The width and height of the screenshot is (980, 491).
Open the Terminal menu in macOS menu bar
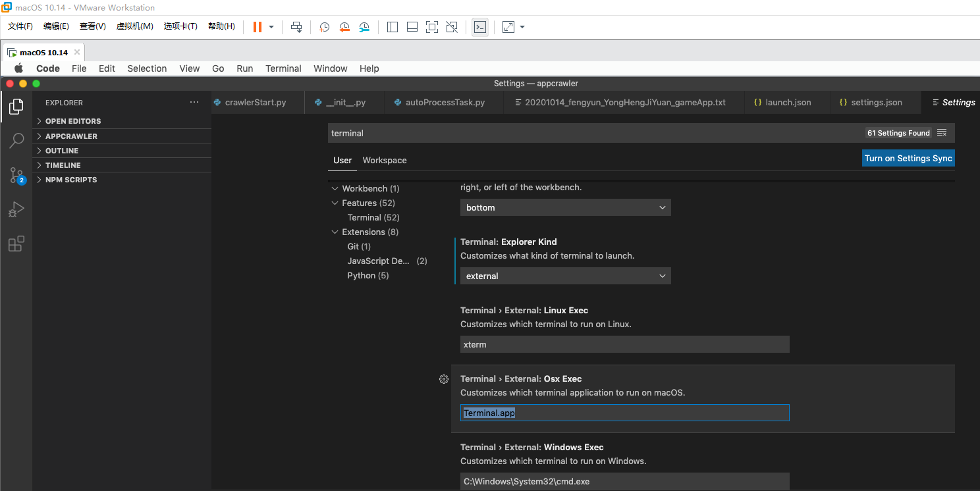(283, 68)
